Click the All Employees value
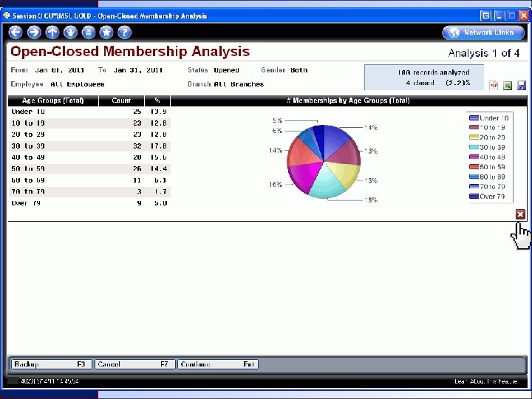The width and height of the screenshot is (532, 399). tap(78, 84)
